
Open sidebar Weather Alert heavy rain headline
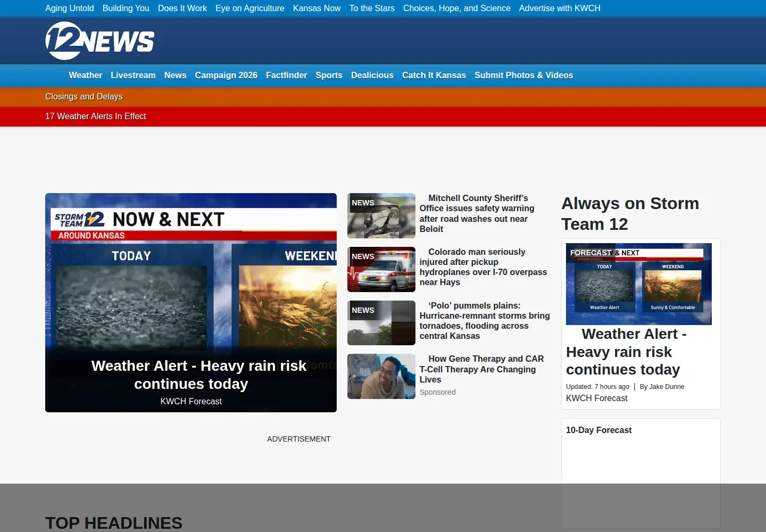627,352
